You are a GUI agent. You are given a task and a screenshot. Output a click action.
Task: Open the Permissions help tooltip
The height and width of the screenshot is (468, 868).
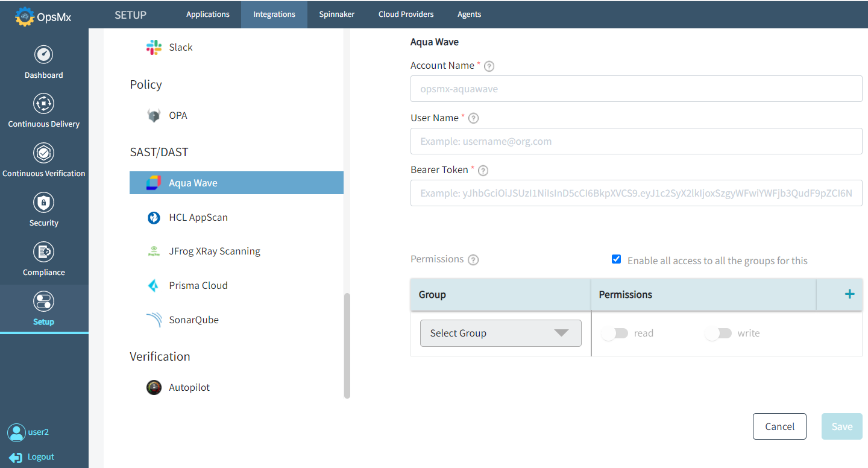473,259
